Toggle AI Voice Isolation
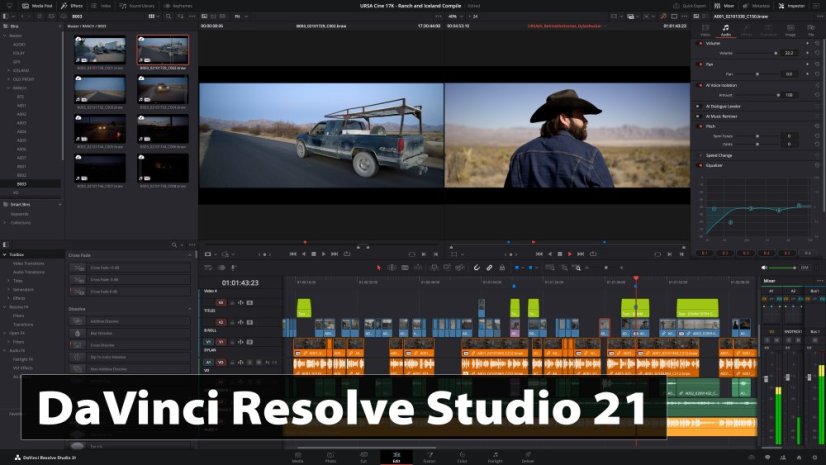The width and height of the screenshot is (826, 465). coord(700,85)
